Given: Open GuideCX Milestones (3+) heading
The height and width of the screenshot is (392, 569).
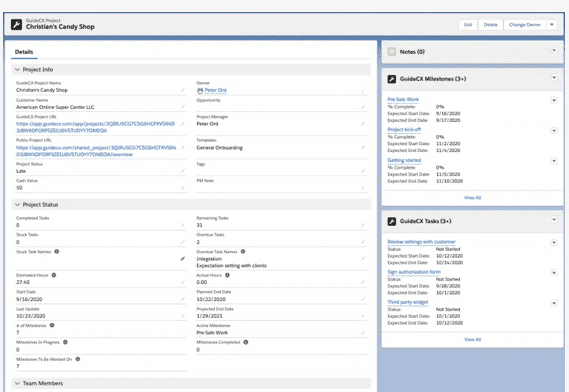Looking at the screenshot, I should tap(433, 79).
